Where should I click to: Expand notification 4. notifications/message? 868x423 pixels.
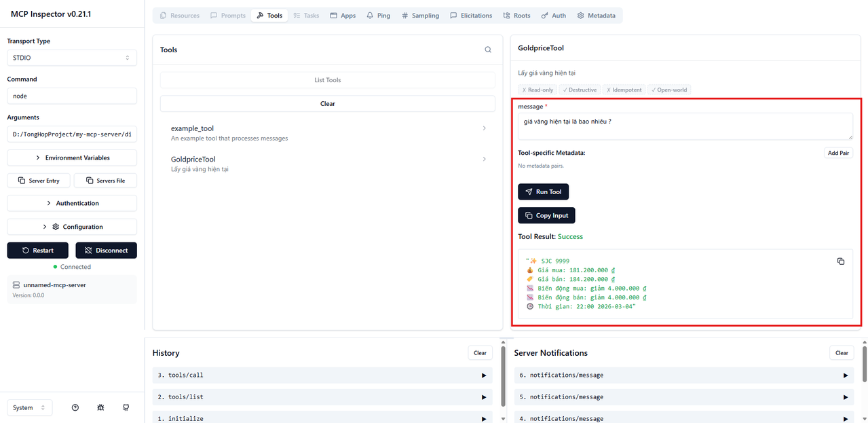click(683, 418)
